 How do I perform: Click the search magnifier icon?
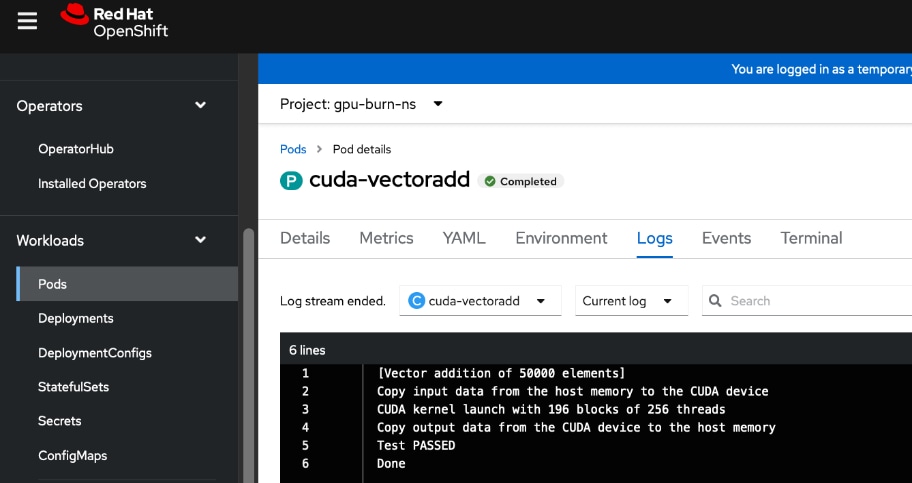click(715, 301)
